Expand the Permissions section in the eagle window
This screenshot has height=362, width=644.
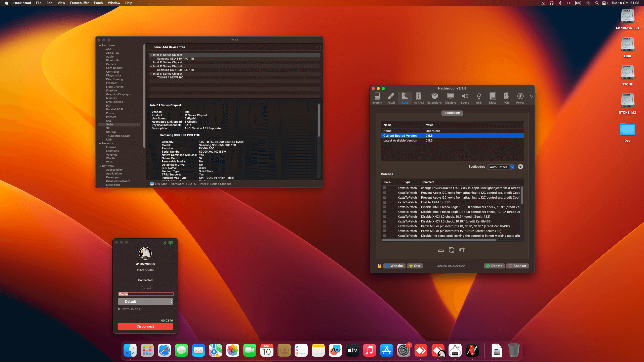click(x=119, y=309)
